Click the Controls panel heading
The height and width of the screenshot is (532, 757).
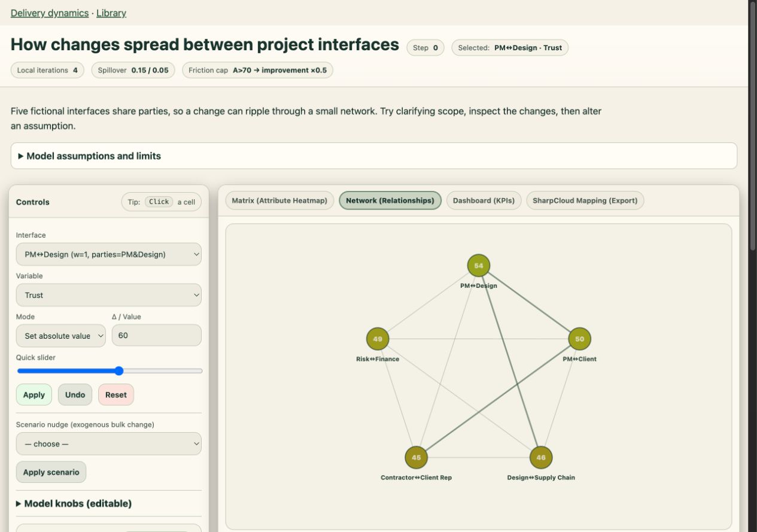pyautogui.click(x=33, y=202)
